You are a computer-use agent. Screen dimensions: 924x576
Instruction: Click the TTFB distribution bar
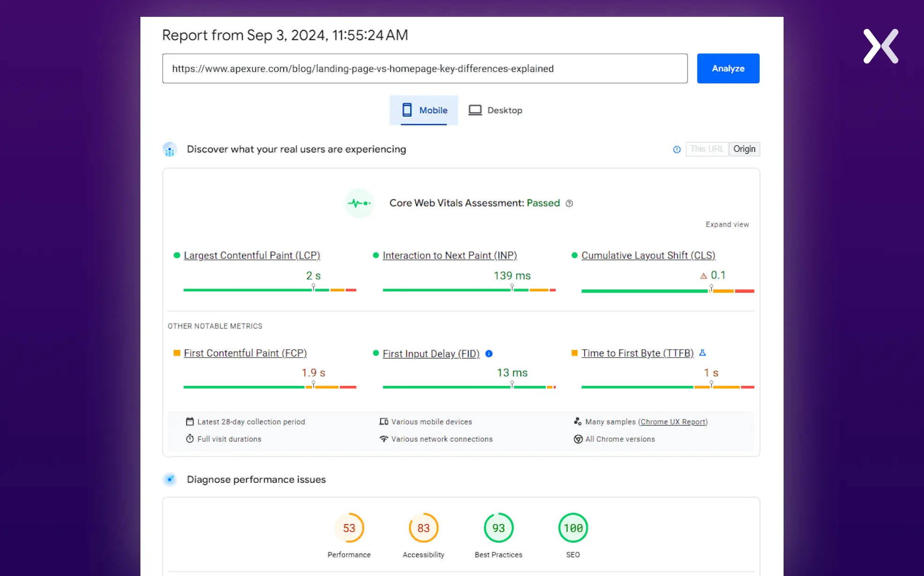[x=667, y=387]
